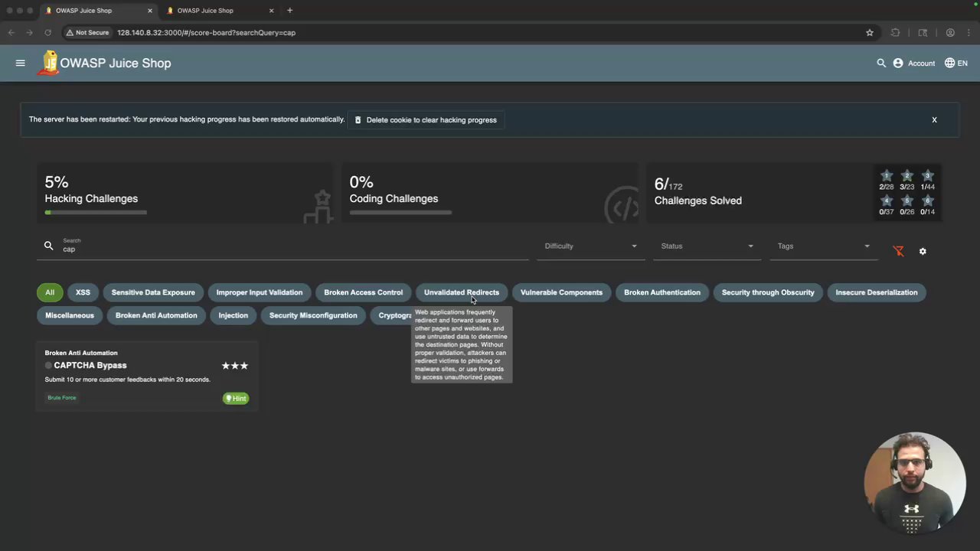This screenshot has width=980, height=551.
Task: Open the Status dropdown
Action: 707,246
